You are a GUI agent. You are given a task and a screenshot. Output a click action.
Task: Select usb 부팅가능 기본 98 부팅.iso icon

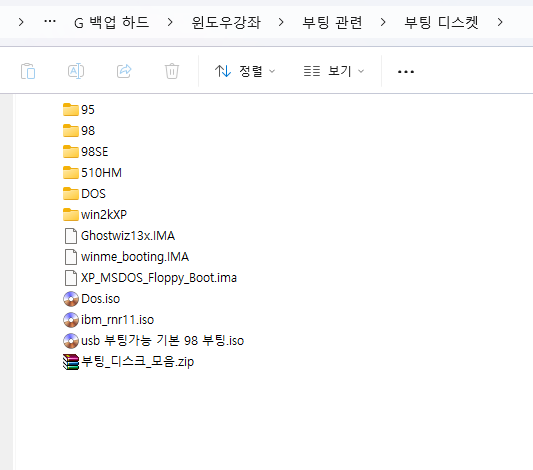[x=71, y=341]
